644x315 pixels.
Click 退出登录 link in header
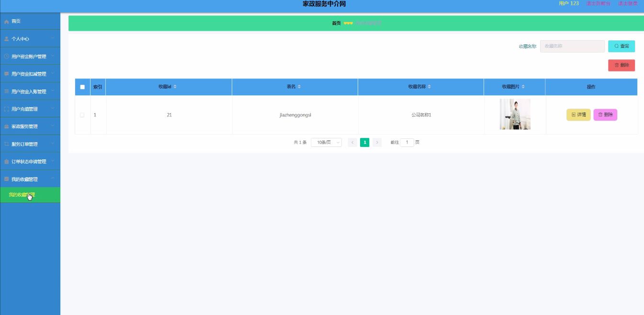pos(628,3)
